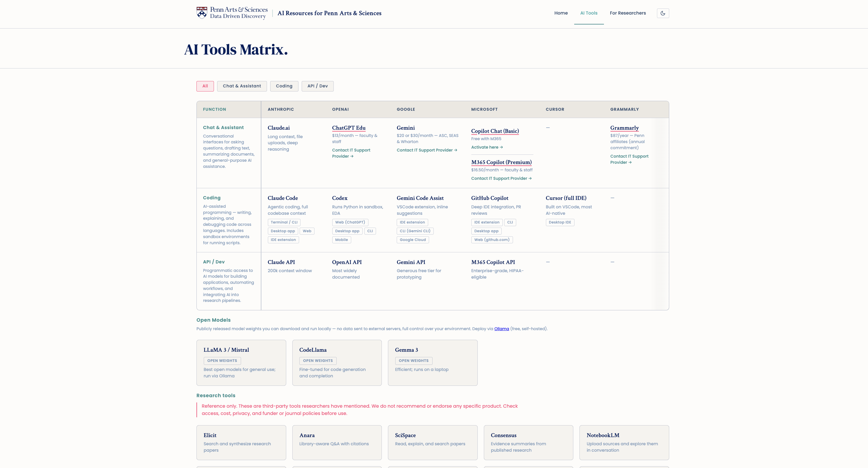Click IDE extension tag under Claude Code
The image size is (868, 468).
283,240
